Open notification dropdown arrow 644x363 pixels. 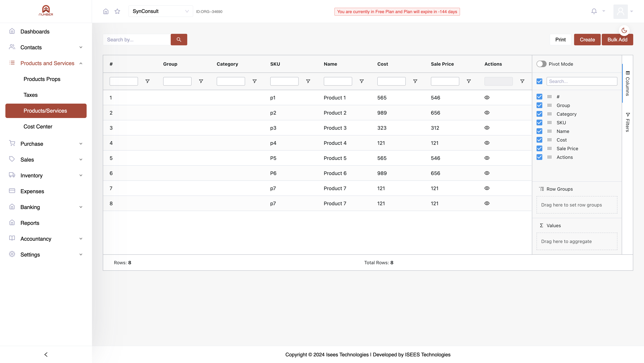click(604, 11)
